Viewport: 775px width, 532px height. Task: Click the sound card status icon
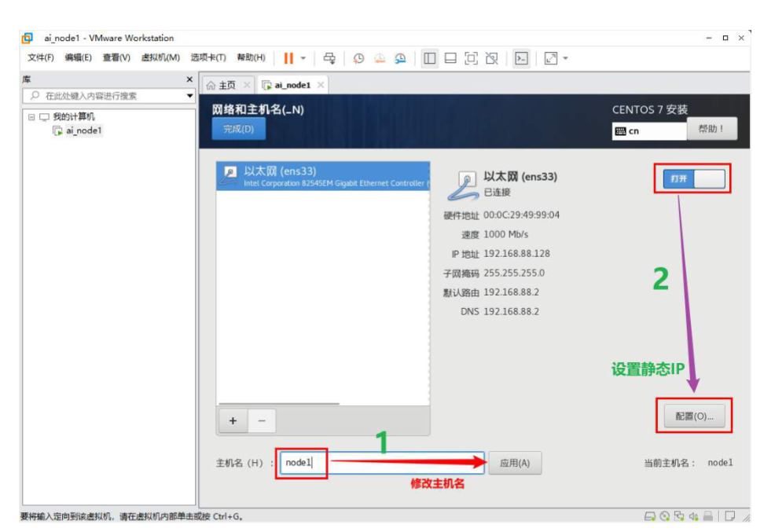(x=694, y=517)
